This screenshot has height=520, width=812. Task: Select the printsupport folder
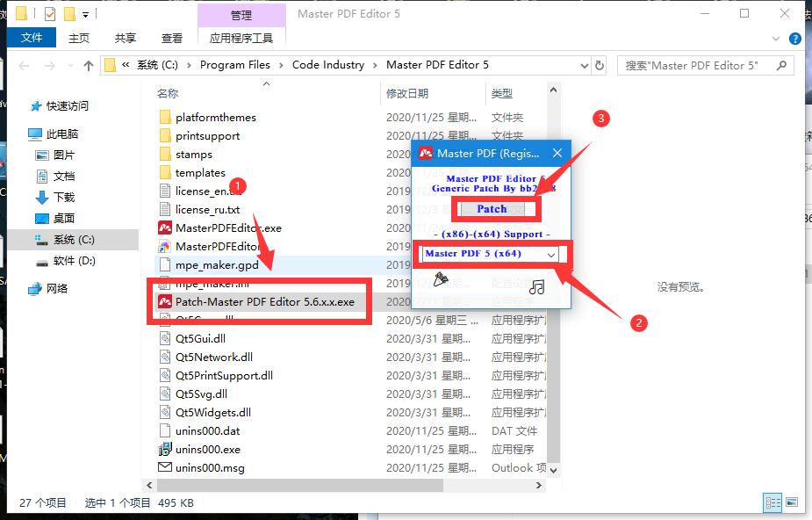tap(207, 135)
